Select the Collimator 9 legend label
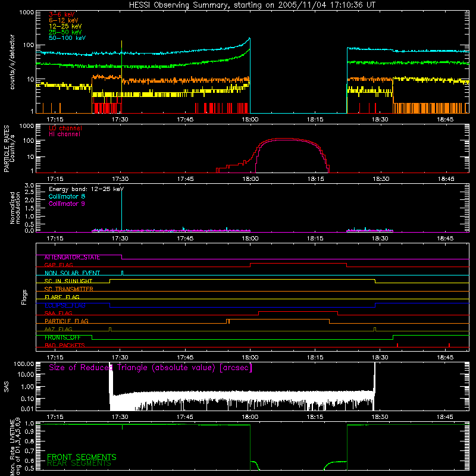The height and width of the screenshot is (476, 476). 67,203
